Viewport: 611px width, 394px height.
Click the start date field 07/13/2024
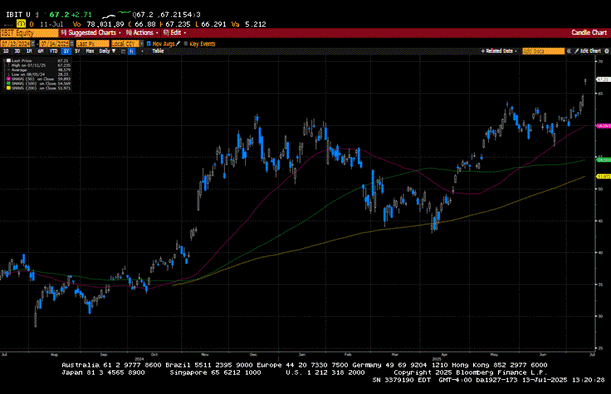[16, 44]
